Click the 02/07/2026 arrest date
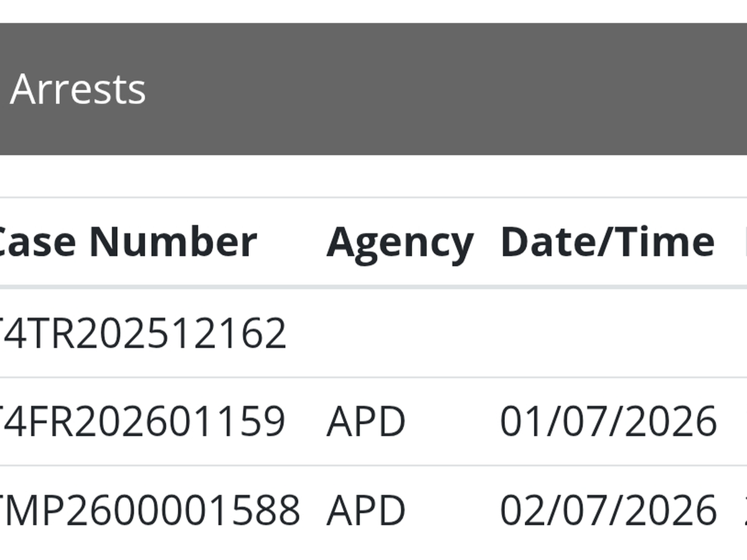The height and width of the screenshot is (560, 747). pyautogui.click(x=608, y=510)
